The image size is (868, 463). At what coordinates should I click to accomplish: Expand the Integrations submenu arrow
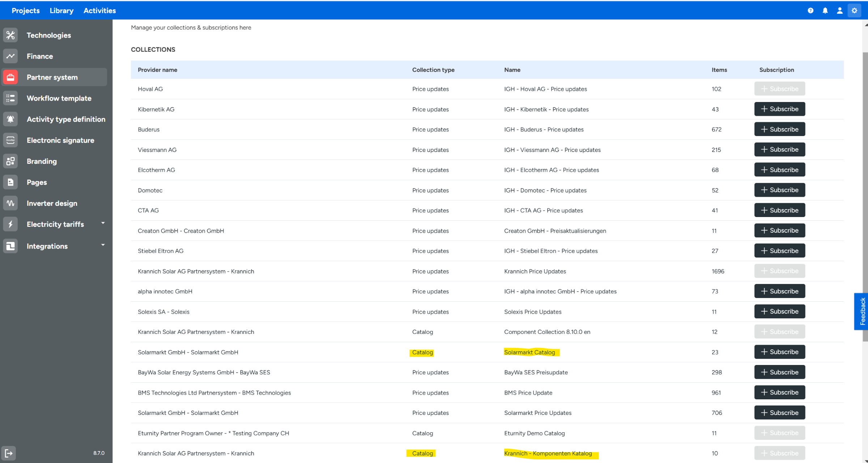point(103,245)
